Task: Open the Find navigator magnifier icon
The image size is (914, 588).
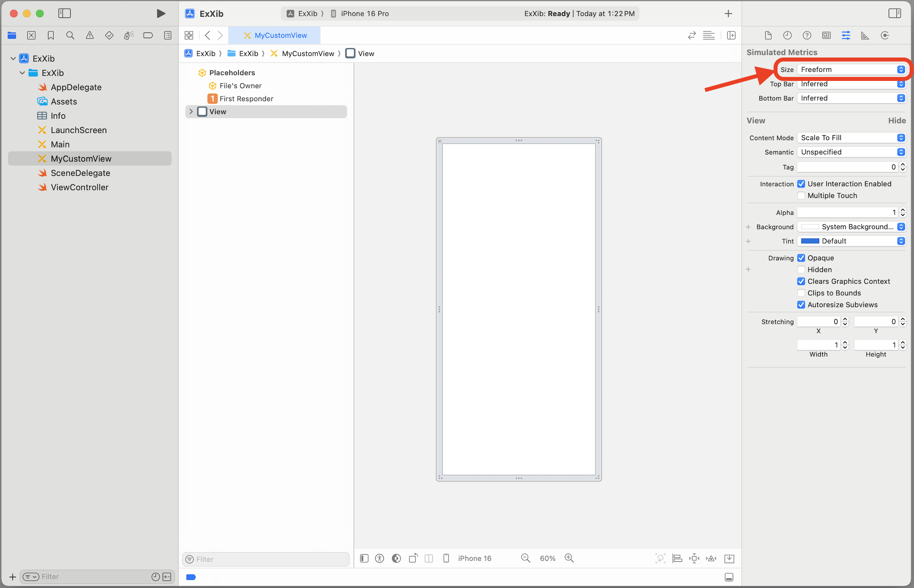Action: 70,36
